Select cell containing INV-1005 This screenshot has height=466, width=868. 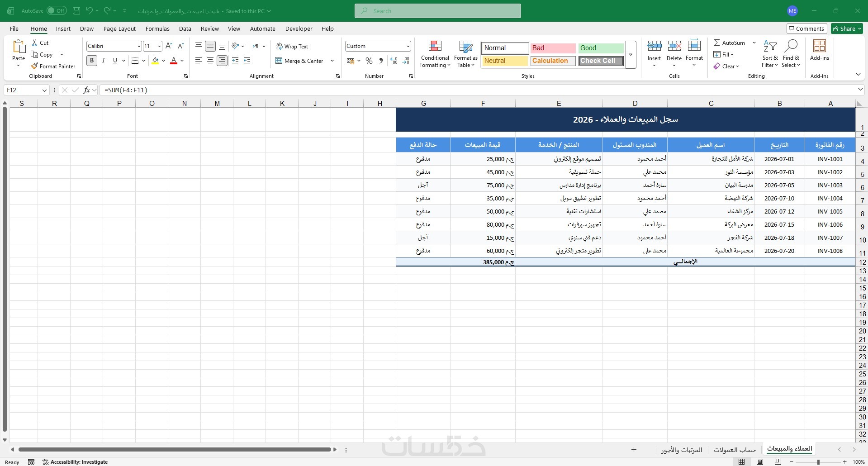[x=830, y=211]
